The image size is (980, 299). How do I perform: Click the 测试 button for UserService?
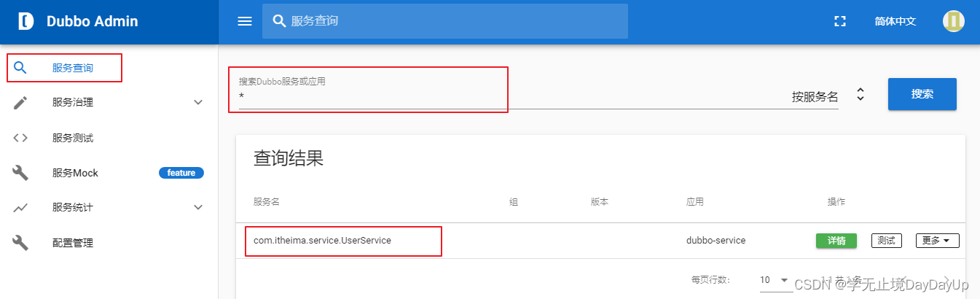(x=886, y=241)
